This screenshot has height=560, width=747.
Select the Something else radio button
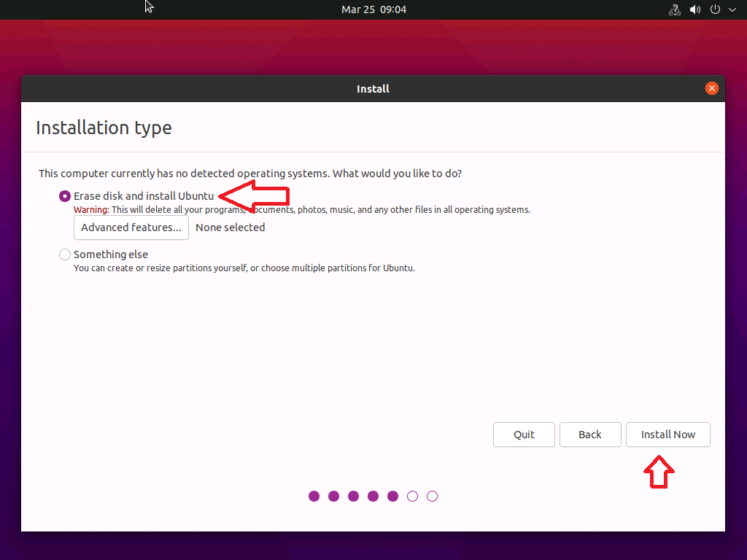pos(65,254)
